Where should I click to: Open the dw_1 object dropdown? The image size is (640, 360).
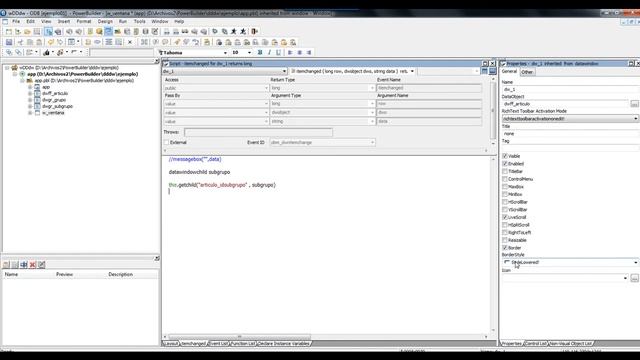[x=284, y=71]
